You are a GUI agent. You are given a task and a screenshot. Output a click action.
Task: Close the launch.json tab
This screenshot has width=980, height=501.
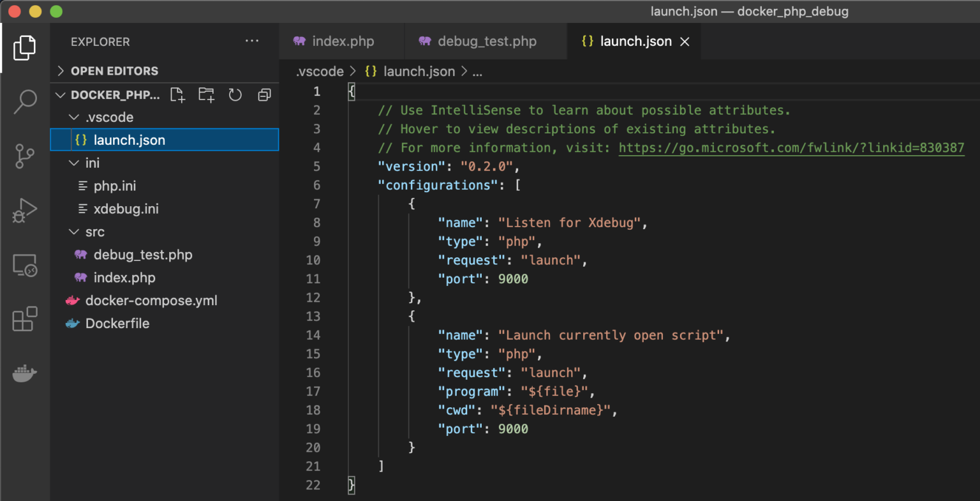pos(685,41)
